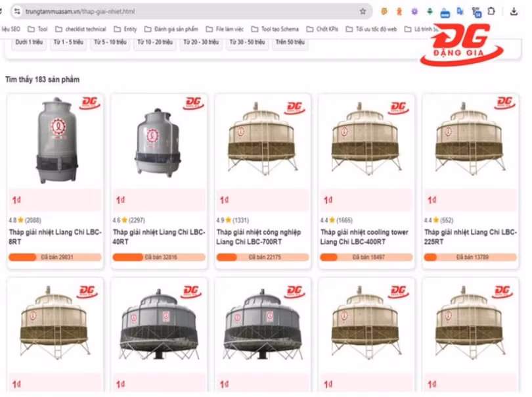Click the Đã bán 32816 sold progress bar
532x397 pixels.
click(x=159, y=258)
